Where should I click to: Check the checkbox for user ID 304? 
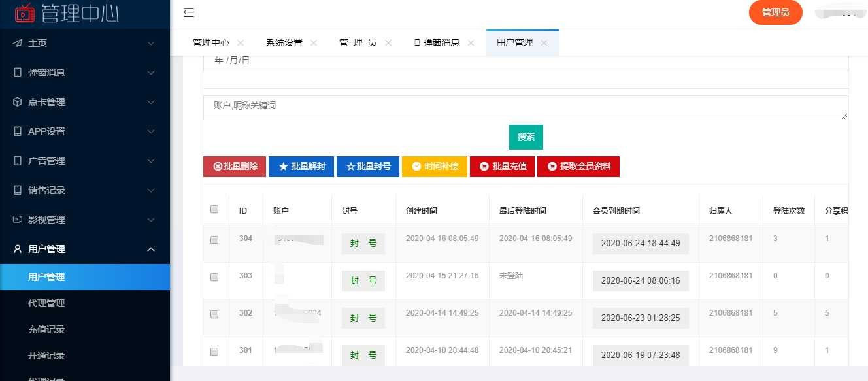214,240
